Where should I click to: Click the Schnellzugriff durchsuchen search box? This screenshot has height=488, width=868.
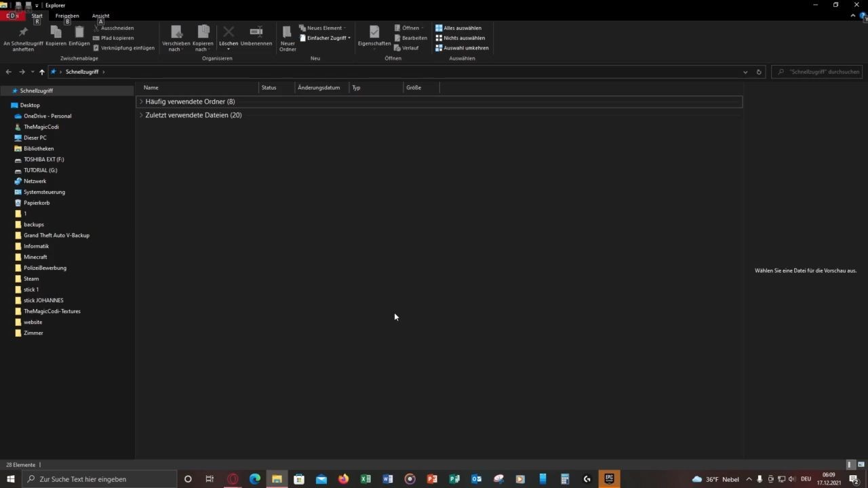(x=821, y=72)
